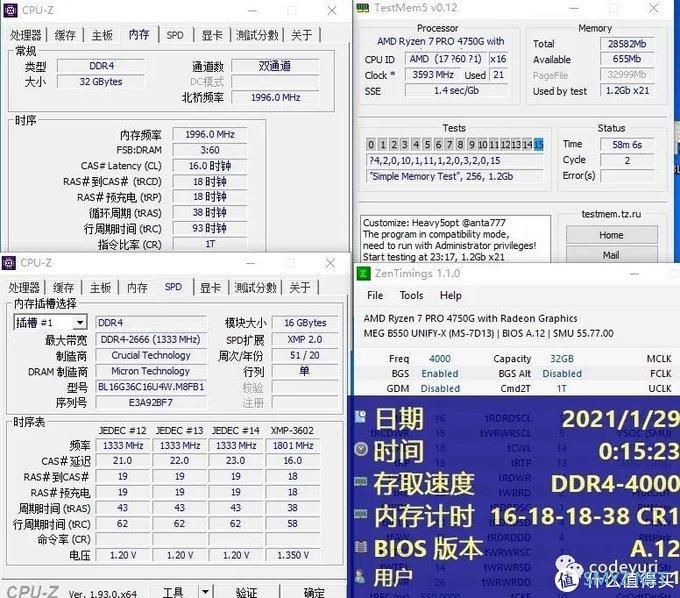The height and width of the screenshot is (598, 680).
Task: Click the 验证 button in CPU-Z
Action: coord(246,591)
